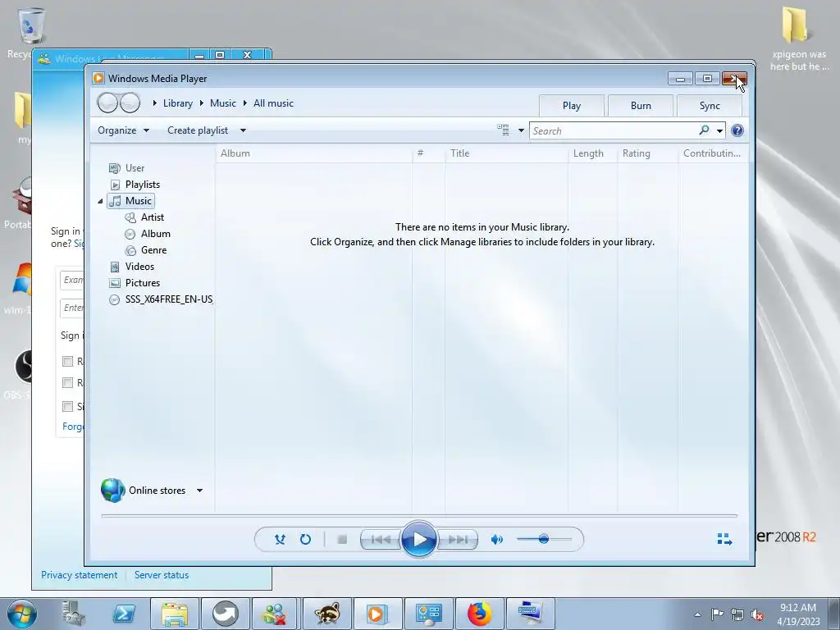The width and height of the screenshot is (840, 630).
Task: Sort by the # track number column header
Action: click(428, 153)
